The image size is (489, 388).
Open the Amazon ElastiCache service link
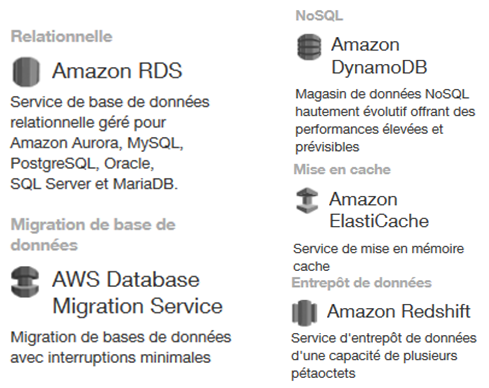379,210
